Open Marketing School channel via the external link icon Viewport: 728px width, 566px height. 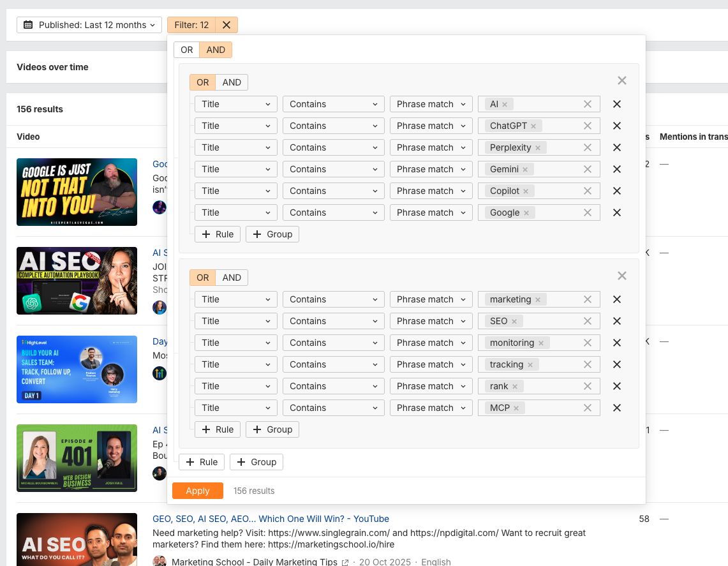[x=345, y=562]
